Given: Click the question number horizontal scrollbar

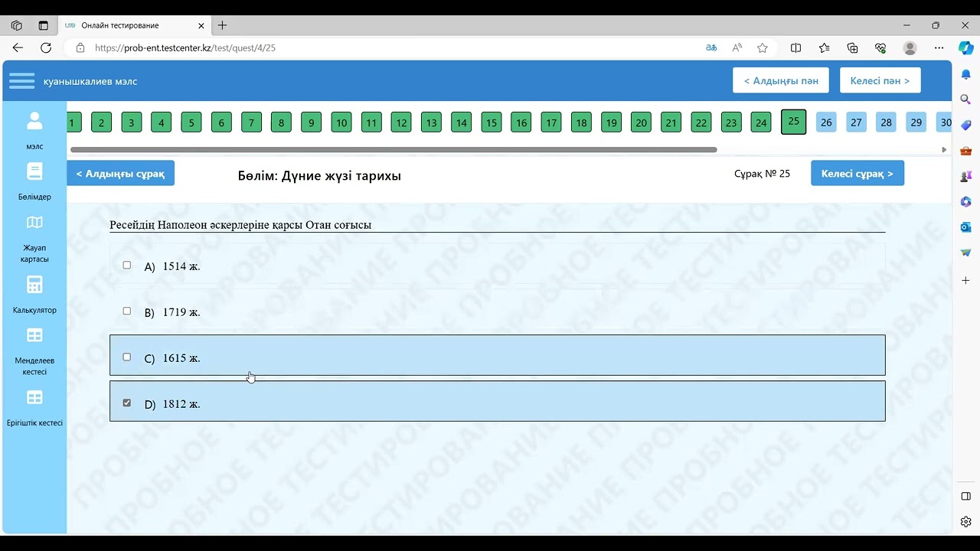Looking at the screenshot, I should tap(394, 149).
